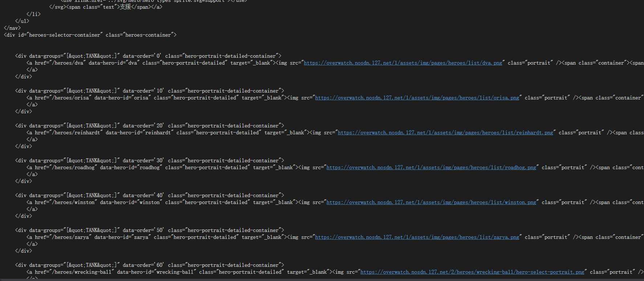
Task: Open the orisa.png image URL link
Action: pyautogui.click(x=417, y=98)
